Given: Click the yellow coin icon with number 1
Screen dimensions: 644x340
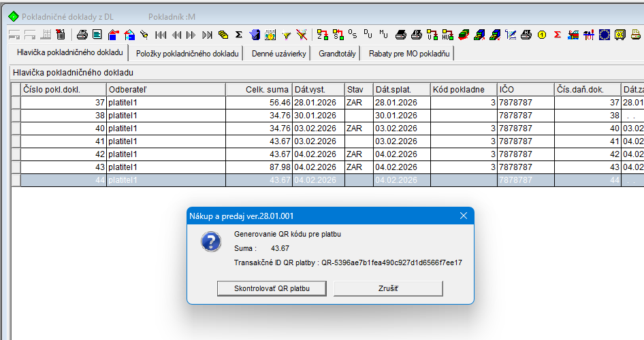Looking at the screenshot, I should pos(542,34).
